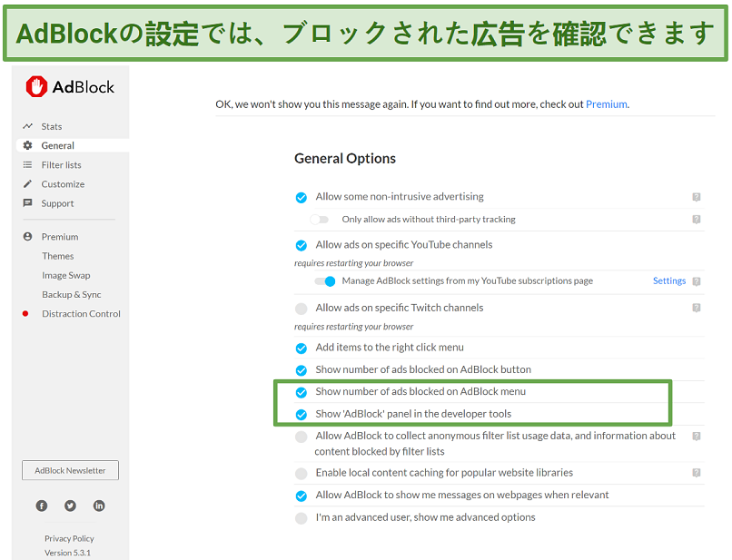This screenshot has width=732, height=560.
Task: Open help for non-intrusive advertising option
Action: coord(696,197)
